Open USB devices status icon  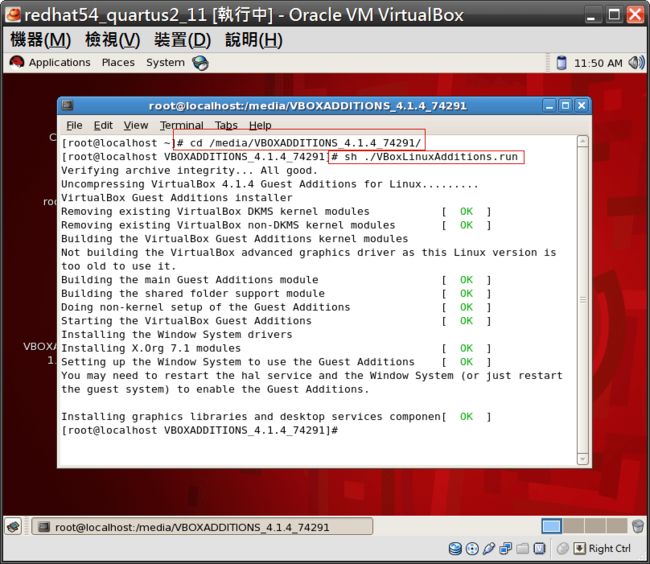pyautogui.click(x=489, y=548)
